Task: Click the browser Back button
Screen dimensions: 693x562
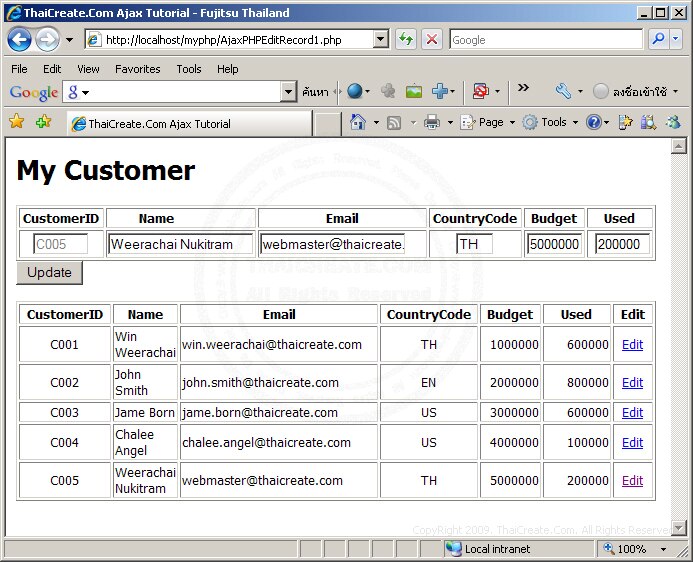Action: pyautogui.click(x=19, y=40)
